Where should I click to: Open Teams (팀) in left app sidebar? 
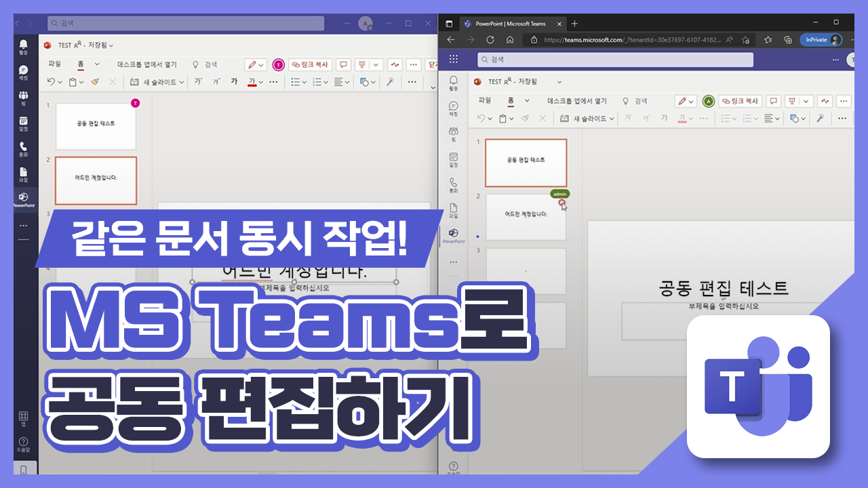click(x=24, y=98)
